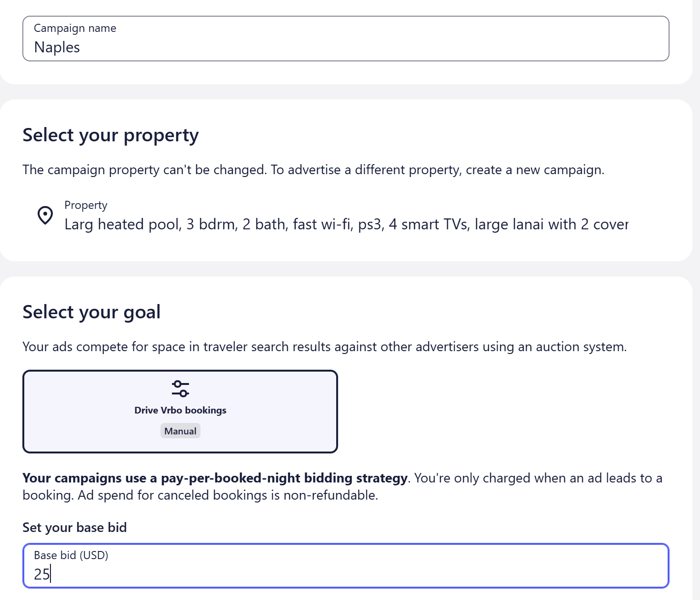700x600 pixels.
Task: Click the Base bid (USD) floating label
Action: [x=71, y=555]
